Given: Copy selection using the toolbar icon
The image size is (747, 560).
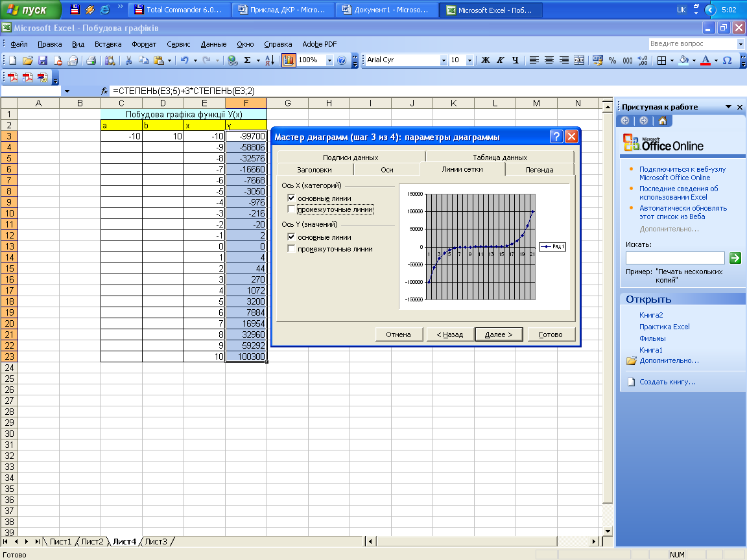Looking at the screenshot, I should click(x=143, y=60).
